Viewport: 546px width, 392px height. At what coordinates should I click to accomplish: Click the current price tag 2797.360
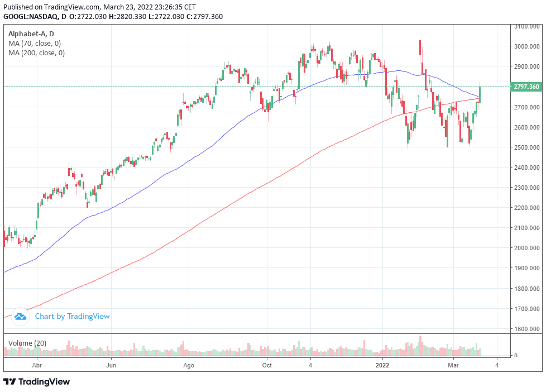526,87
